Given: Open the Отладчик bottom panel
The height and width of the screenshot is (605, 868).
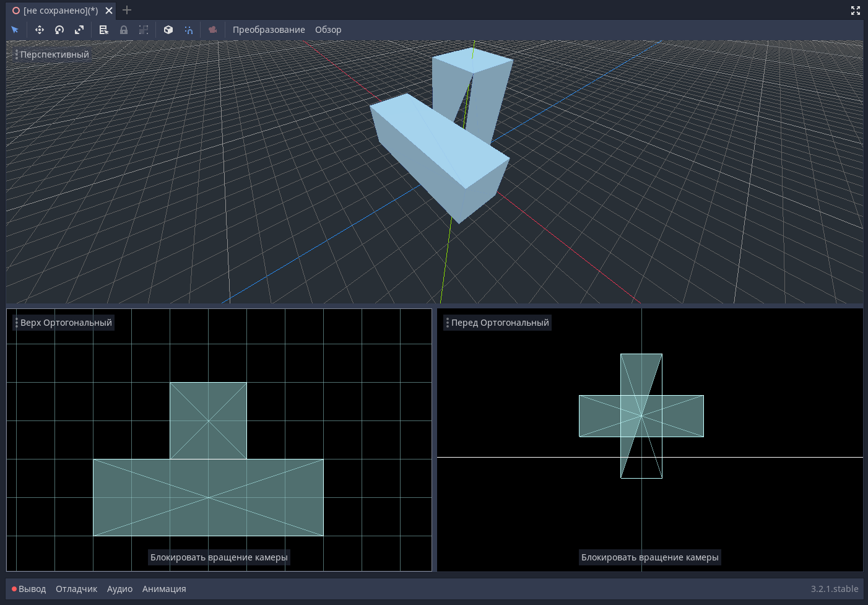Looking at the screenshot, I should click(76, 589).
